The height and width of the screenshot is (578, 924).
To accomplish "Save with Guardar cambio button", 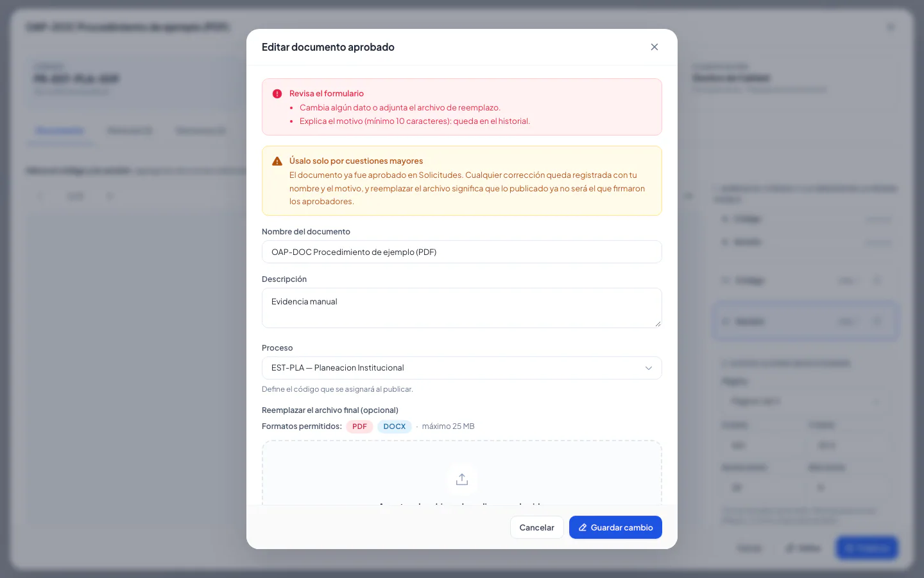I will [x=615, y=527].
